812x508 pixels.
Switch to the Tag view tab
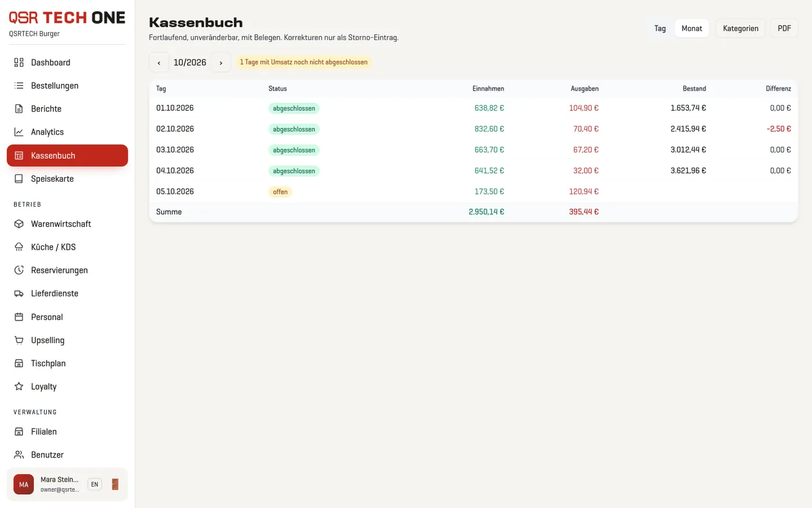pos(660,28)
